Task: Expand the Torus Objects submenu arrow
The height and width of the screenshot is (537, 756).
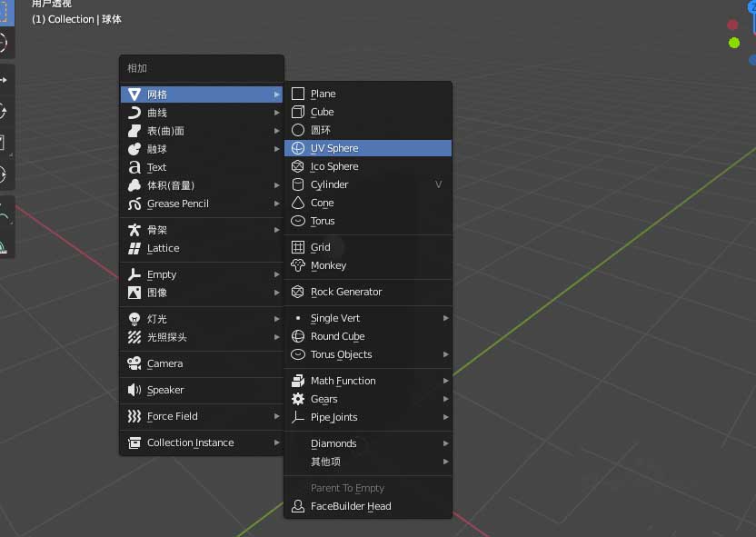Action: tap(445, 354)
